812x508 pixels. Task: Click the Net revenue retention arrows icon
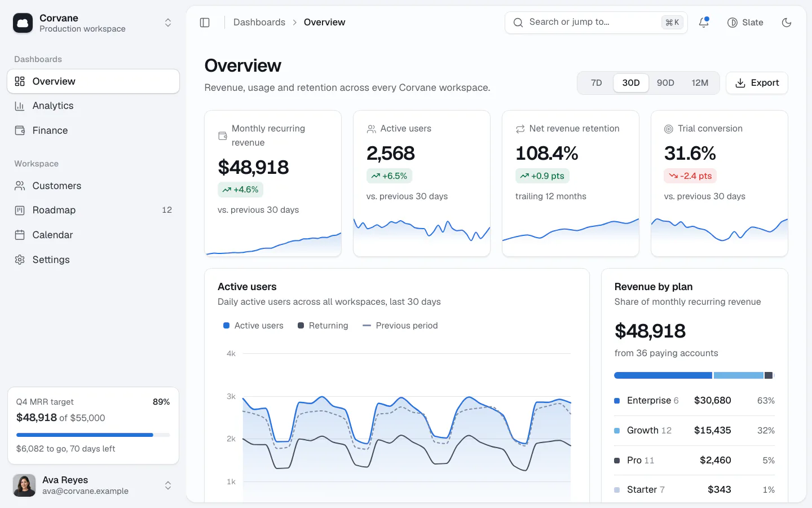pyautogui.click(x=520, y=129)
